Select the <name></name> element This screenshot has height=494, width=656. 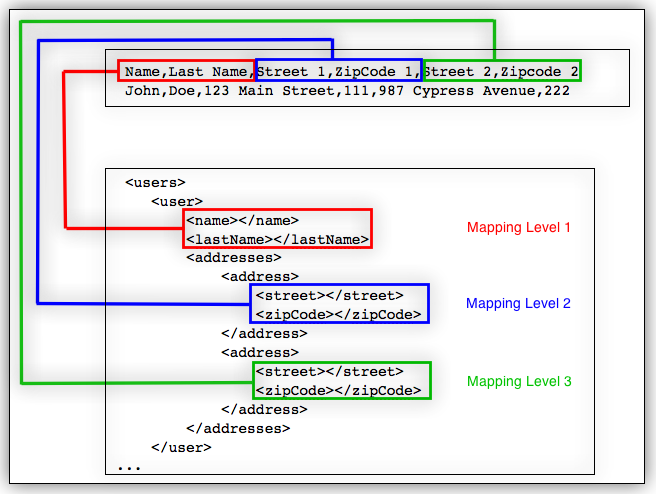242,220
